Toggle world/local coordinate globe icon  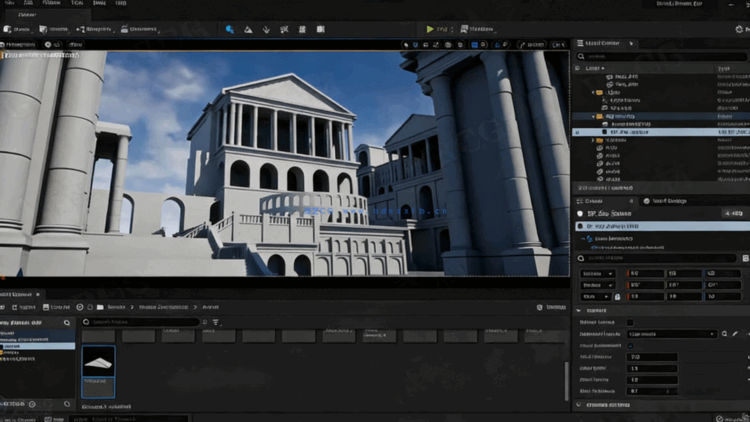click(448, 44)
